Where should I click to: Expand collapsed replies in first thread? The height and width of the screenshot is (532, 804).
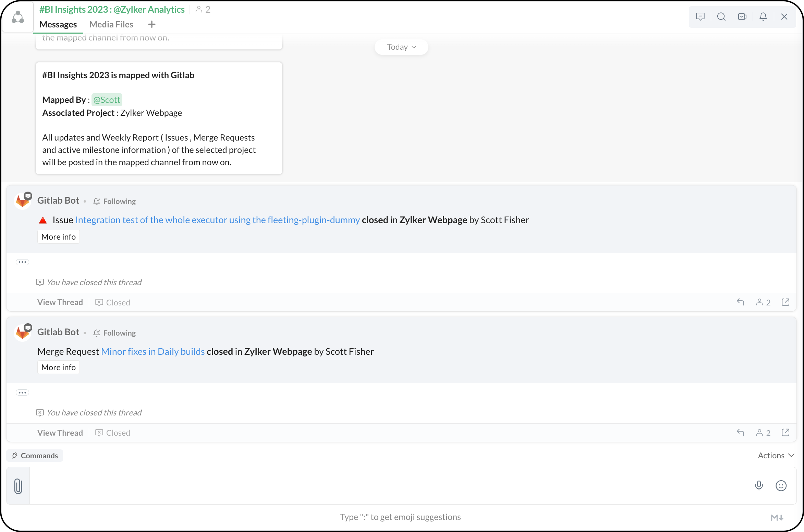click(x=22, y=262)
